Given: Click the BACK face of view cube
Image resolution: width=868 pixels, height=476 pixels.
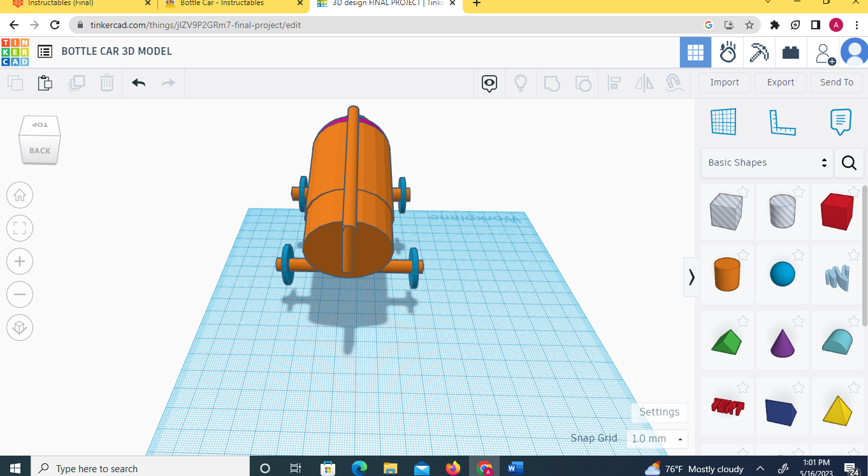Looking at the screenshot, I should coord(40,151).
